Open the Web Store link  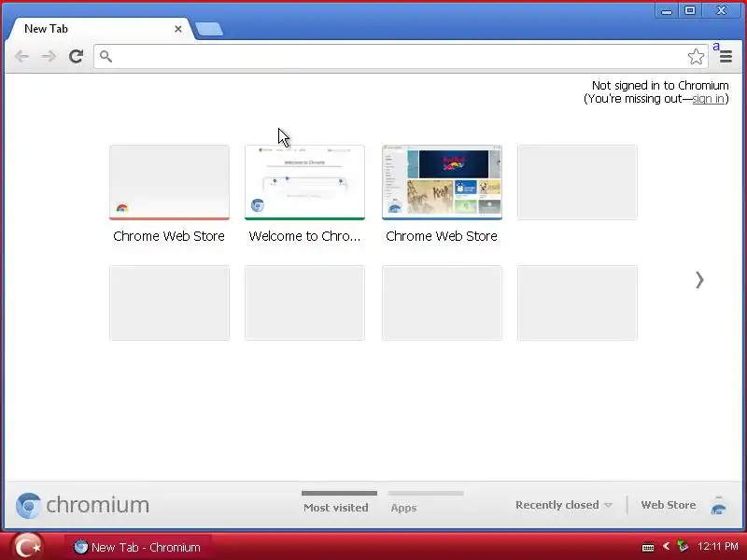click(669, 505)
